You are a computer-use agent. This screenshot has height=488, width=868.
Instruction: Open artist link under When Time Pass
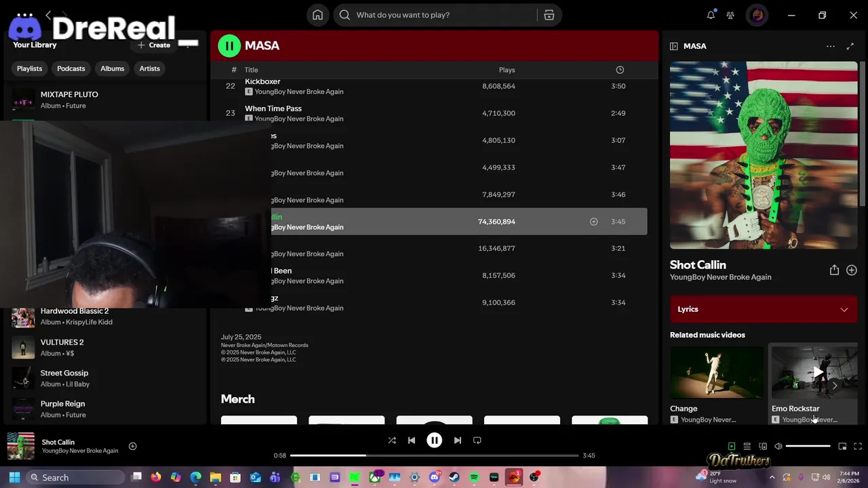pyautogui.click(x=299, y=119)
